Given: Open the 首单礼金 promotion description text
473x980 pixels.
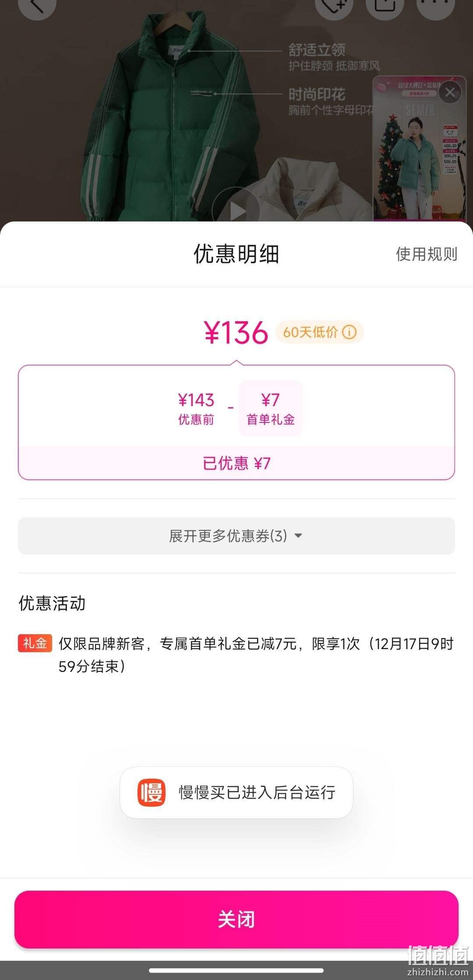Looking at the screenshot, I should coord(256,655).
